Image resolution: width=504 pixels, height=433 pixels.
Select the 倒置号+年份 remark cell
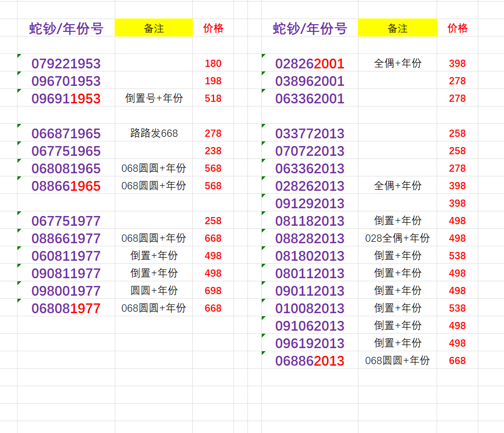pos(154,99)
